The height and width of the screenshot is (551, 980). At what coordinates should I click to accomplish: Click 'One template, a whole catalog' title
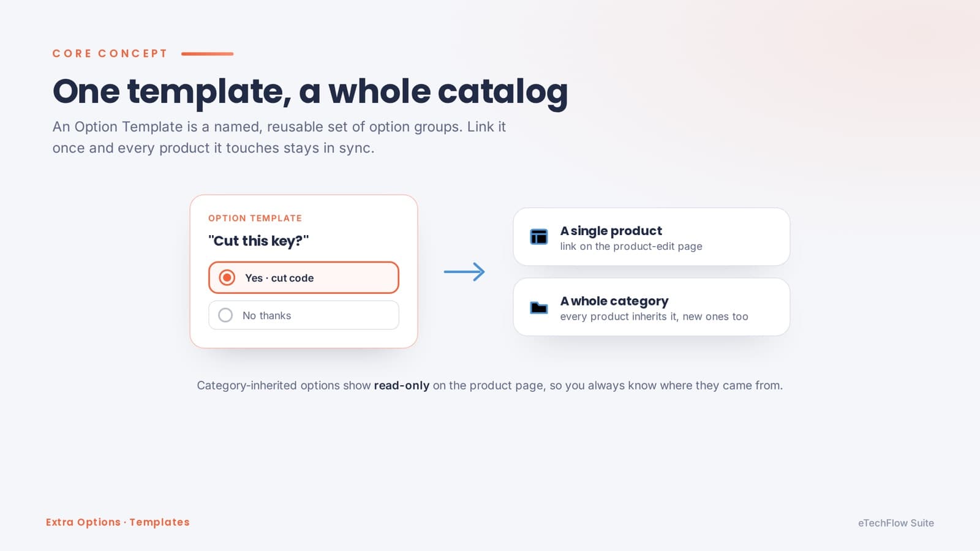pyautogui.click(x=310, y=92)
